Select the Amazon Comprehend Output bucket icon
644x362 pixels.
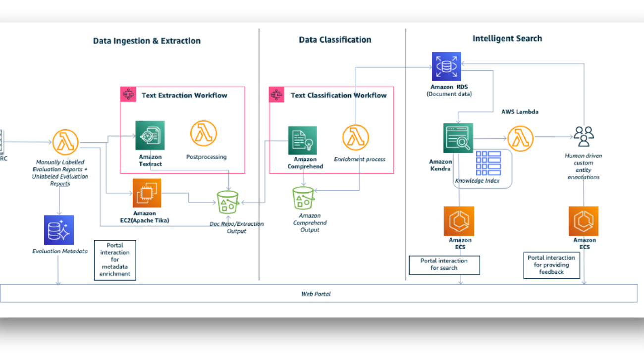click(303, 198)
